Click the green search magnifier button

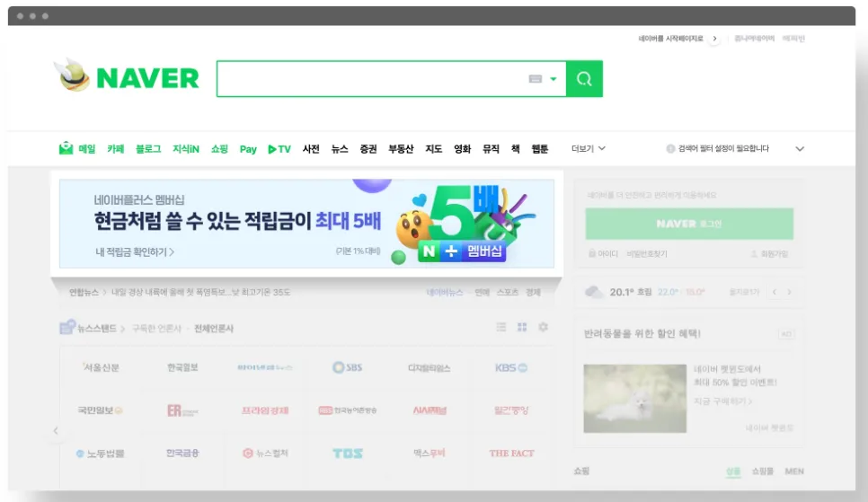tap(585, 79)
